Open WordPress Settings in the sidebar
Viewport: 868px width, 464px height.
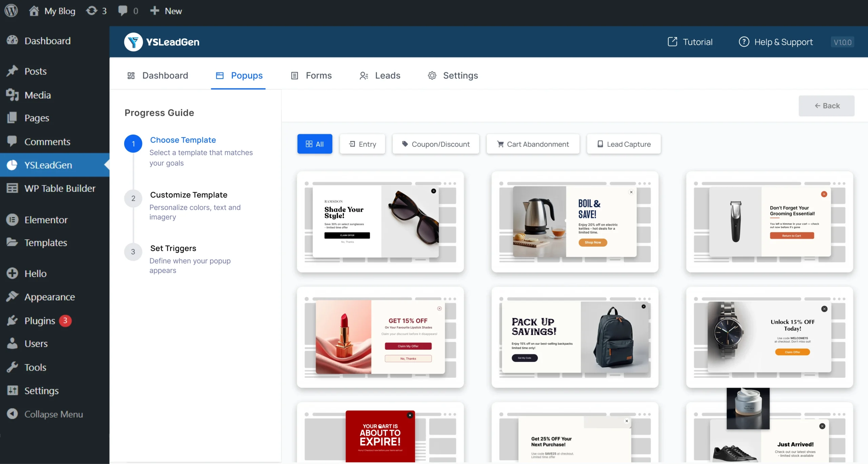click(x=55, y=390)
